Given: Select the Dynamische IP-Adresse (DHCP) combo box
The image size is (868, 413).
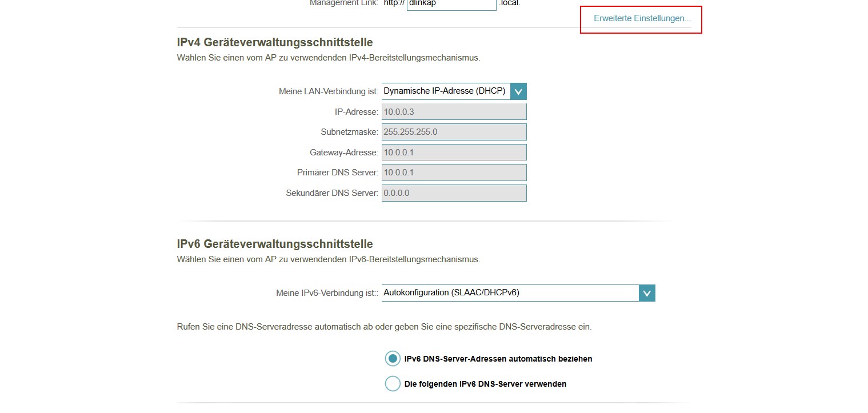Looking at the screenshot, I should [x=446, y=91].
